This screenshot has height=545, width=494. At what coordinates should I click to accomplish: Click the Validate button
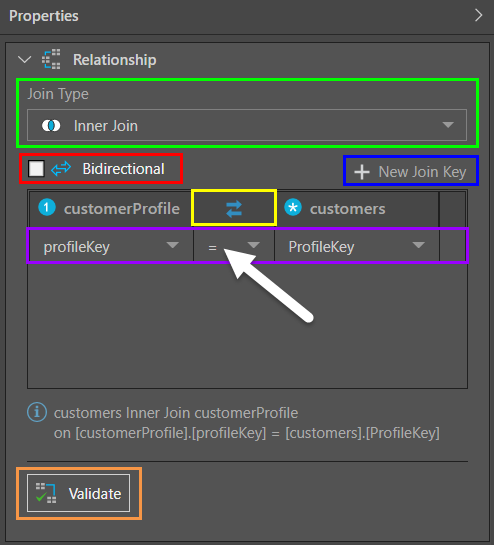coord(79,493)
